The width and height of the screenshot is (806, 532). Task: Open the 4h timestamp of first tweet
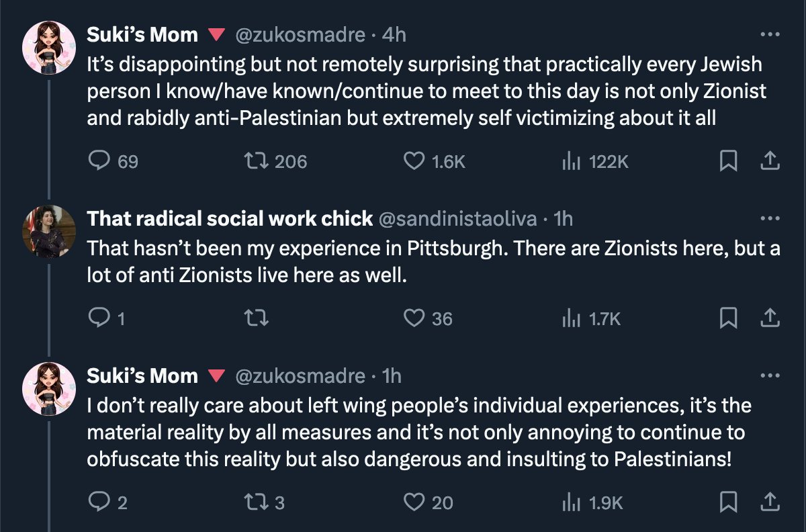pos(394,34)
